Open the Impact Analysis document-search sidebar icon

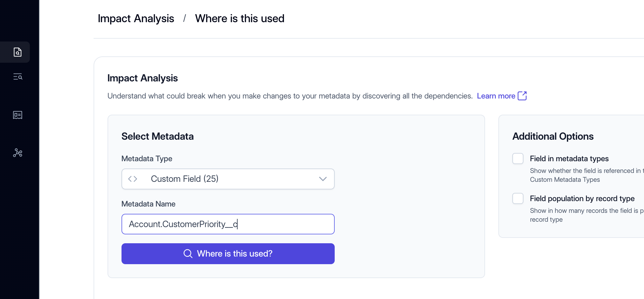click(x=17, y=52)
